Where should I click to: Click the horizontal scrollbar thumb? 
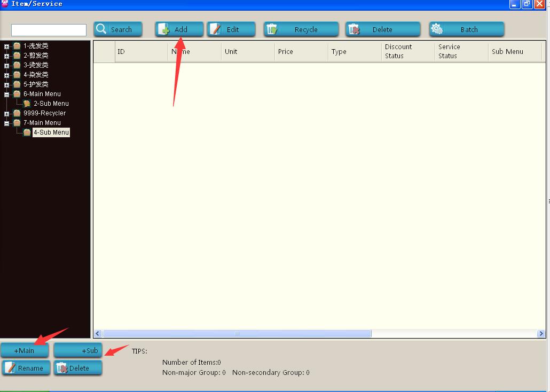(x=237, y=333)
